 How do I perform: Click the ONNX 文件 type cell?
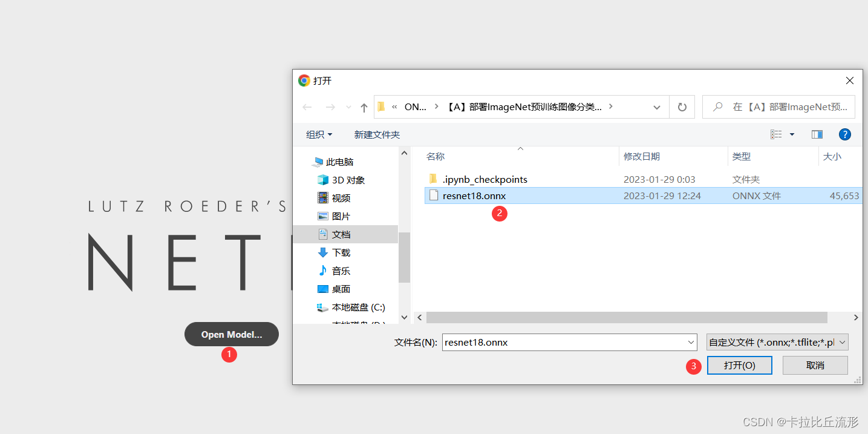pyautogui.click(x=757, y=196)
